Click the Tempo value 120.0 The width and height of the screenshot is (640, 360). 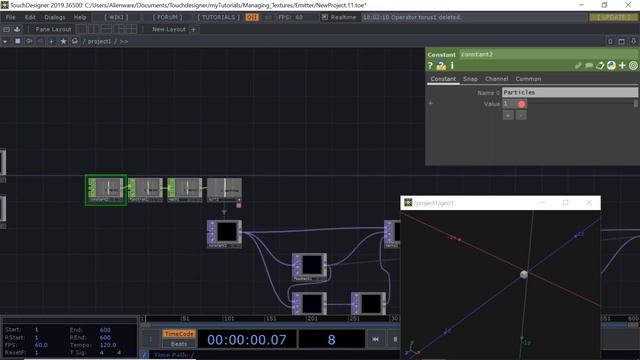108,345
